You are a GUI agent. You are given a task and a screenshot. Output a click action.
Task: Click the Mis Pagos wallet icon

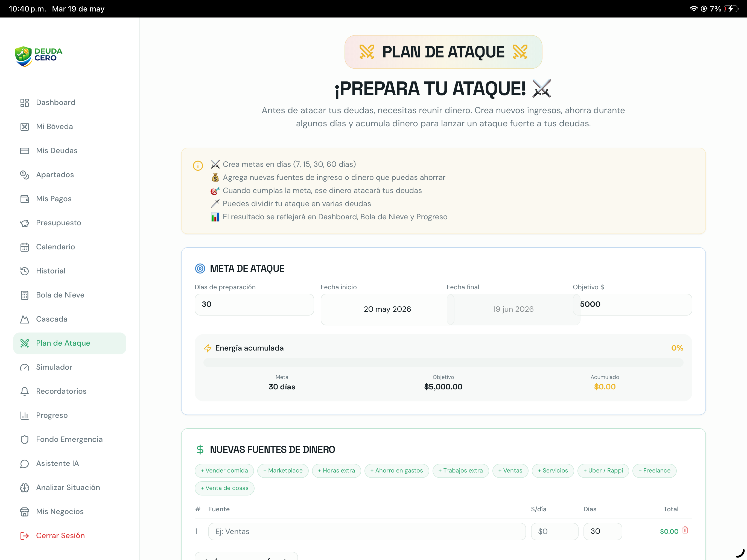tap(24, 199)
